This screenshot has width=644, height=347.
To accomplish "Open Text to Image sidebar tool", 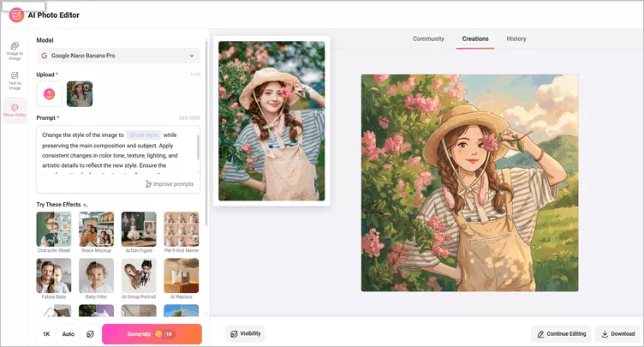I will (x=15, y=81).
